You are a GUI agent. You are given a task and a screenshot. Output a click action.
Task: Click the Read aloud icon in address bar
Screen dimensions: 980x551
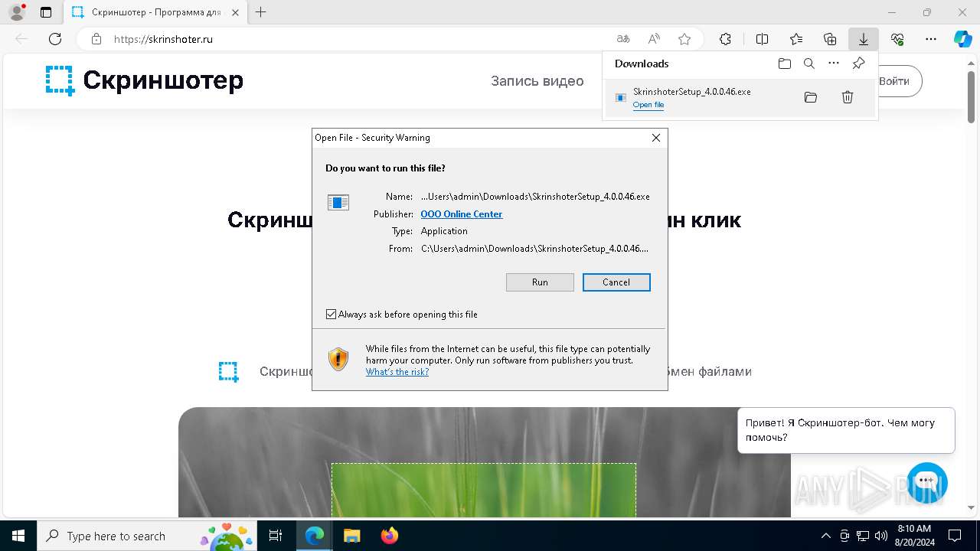coord(654,39)
